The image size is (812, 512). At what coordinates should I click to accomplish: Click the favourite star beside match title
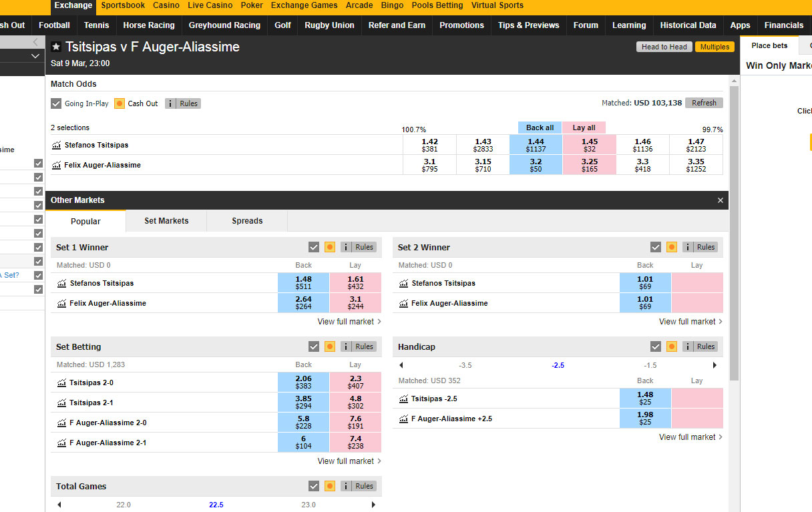(56, 47)
